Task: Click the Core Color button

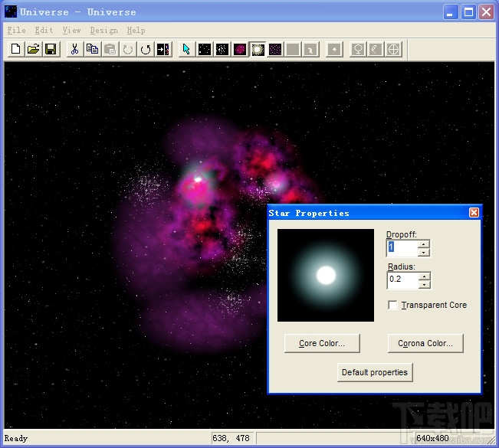Action: pos(322,344)
